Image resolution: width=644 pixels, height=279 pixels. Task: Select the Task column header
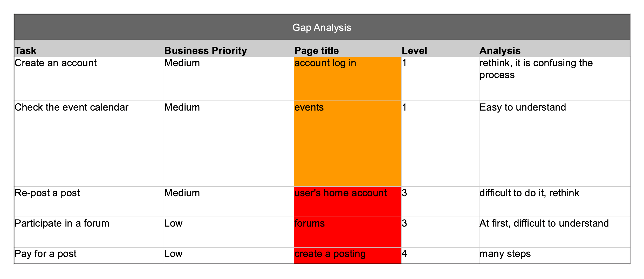[x=25, y=50]
